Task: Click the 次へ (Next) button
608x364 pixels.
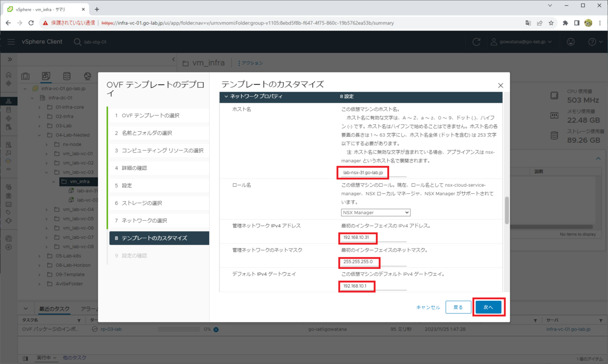Action: (488, 307)
